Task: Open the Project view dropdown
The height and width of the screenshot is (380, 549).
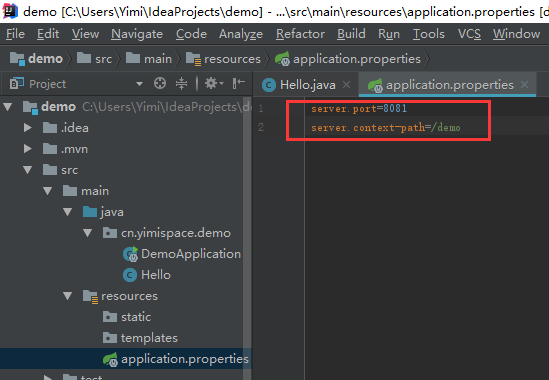Action: pos(139,84)
